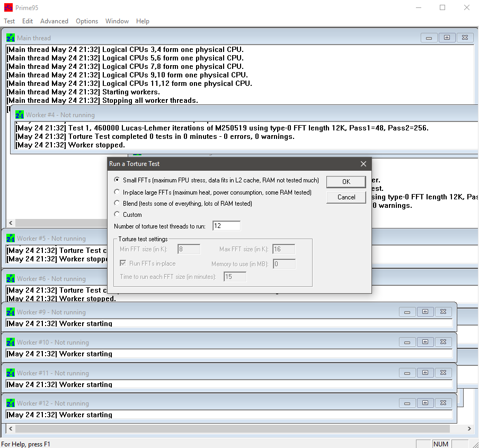This screenshot has height=448, width=479.
Task: Click the Worker #9 window icon
Action: tap(11, 312)
